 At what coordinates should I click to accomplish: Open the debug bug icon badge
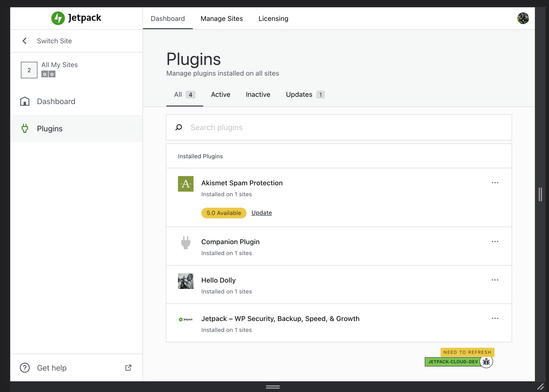pos(486,362)
